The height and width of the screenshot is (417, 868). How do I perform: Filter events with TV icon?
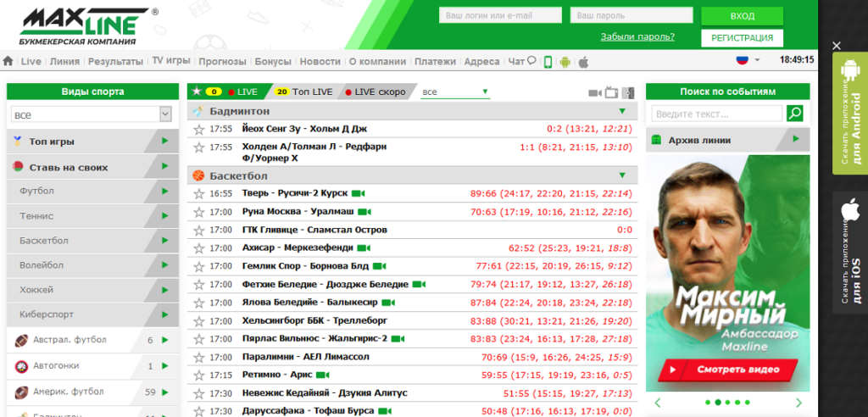tap(611, 92)
